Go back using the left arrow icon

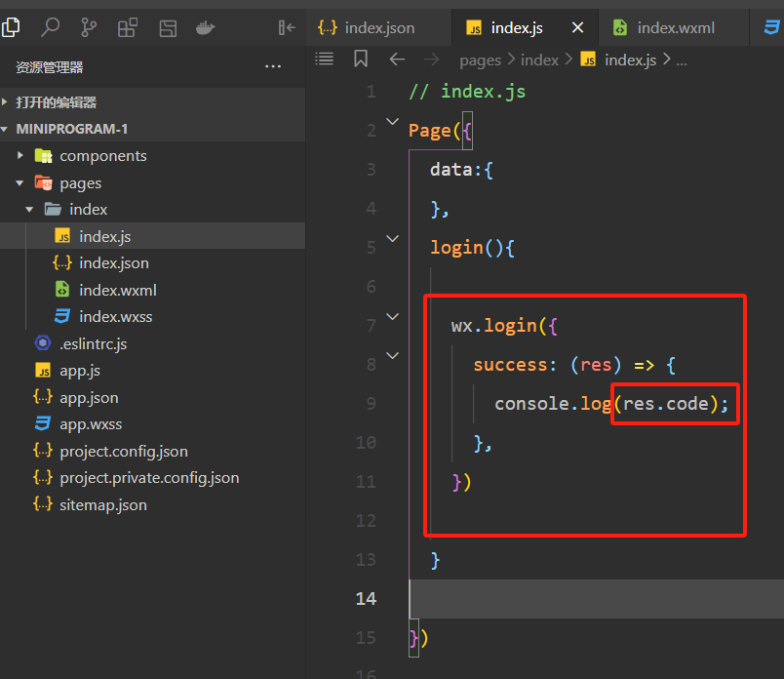coord(397,60)
